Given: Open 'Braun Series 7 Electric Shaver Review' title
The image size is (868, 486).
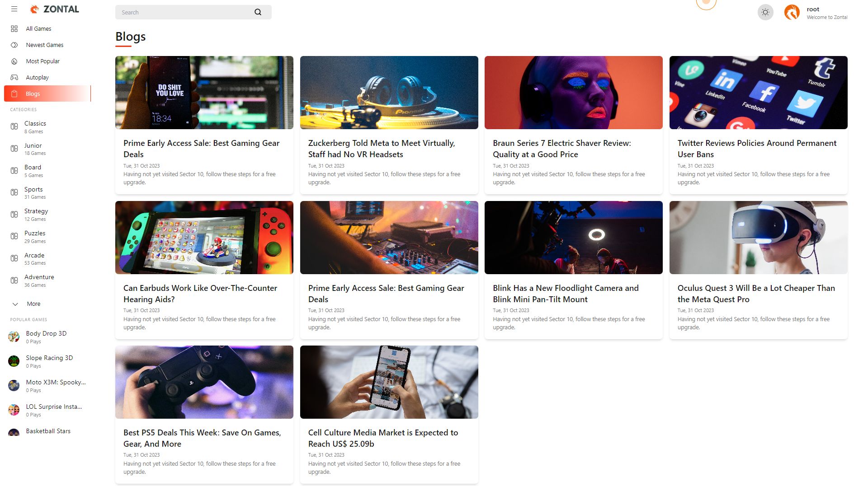Looking at the screenshot, I should point(562,149).
